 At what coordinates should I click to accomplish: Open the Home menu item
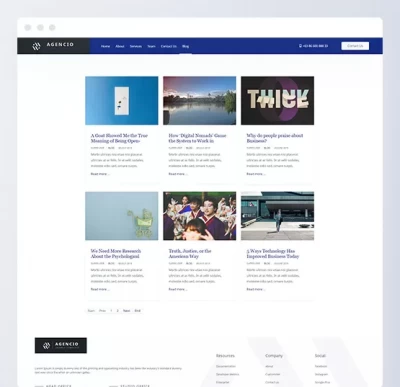(x=105, y=46)
